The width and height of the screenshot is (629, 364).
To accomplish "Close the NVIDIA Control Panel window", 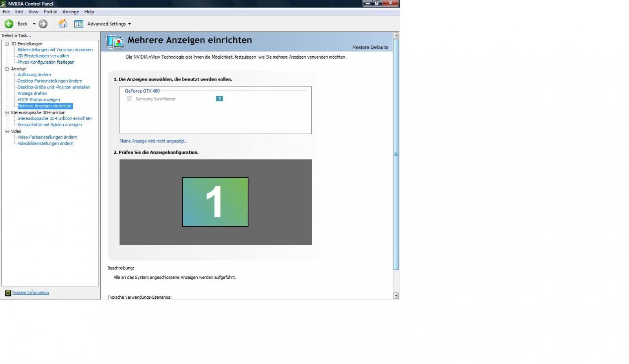I will tap(390, 3).
